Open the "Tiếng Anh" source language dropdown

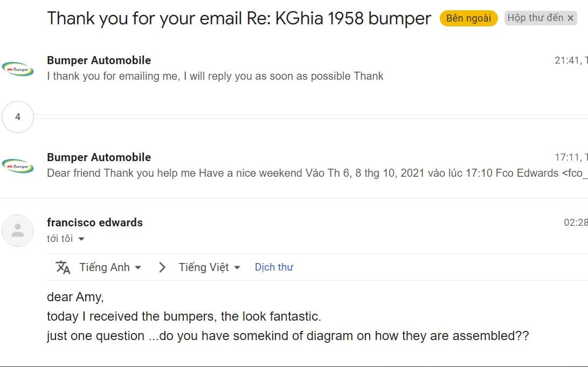pyautogui.click(x=110, y=267)
